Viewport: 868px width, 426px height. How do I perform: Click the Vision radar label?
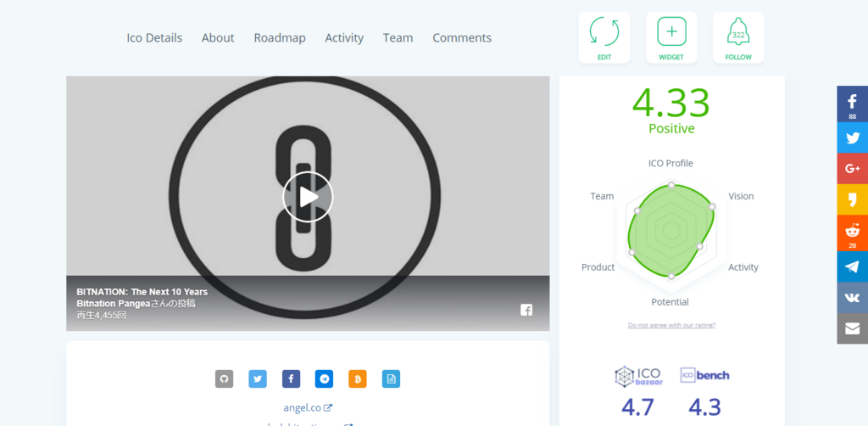741,196
